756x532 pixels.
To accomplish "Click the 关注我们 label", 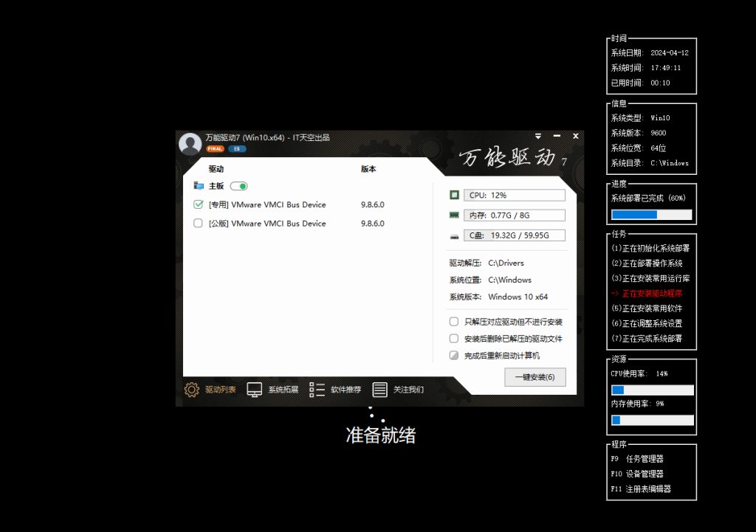I will pos(408,390).
